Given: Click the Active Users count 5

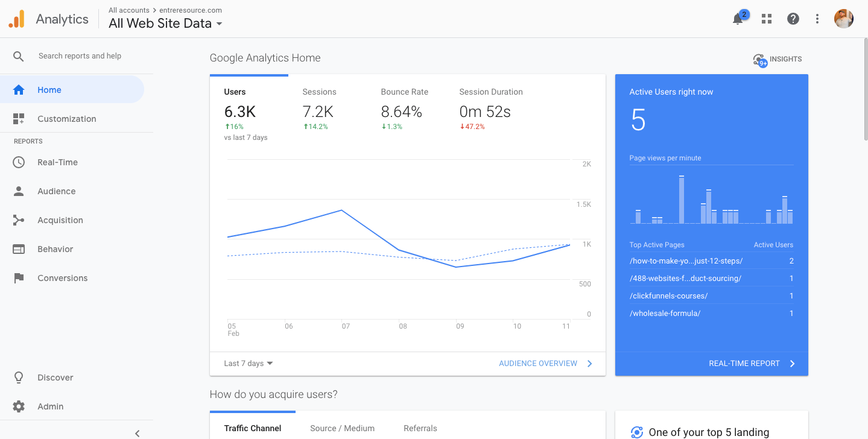Looking at the screenshot, I should coord(638,120).
